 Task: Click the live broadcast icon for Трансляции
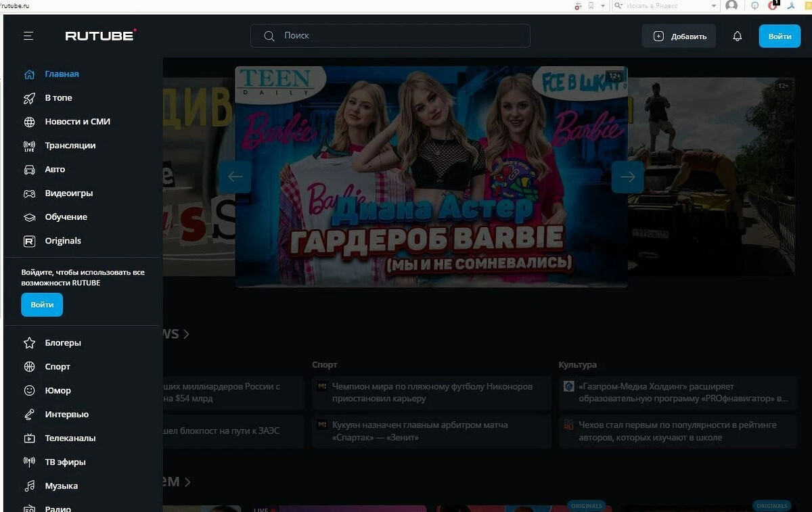point(29,145)
